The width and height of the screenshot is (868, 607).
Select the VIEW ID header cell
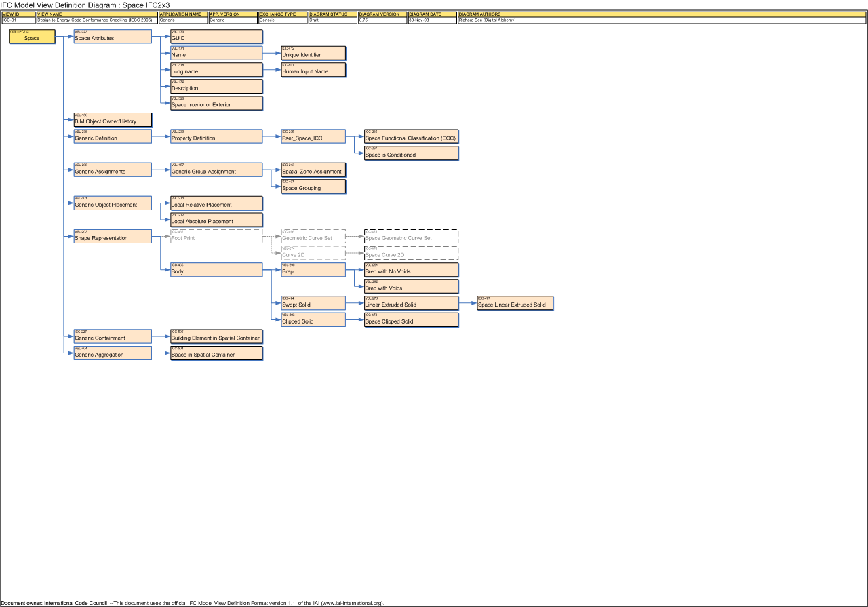[x=18, y=14]
